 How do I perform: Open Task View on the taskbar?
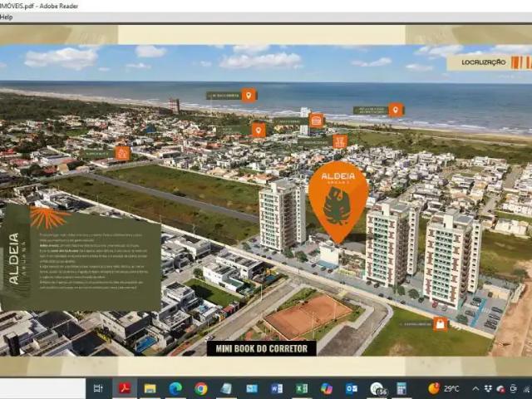tap(98, 388)
